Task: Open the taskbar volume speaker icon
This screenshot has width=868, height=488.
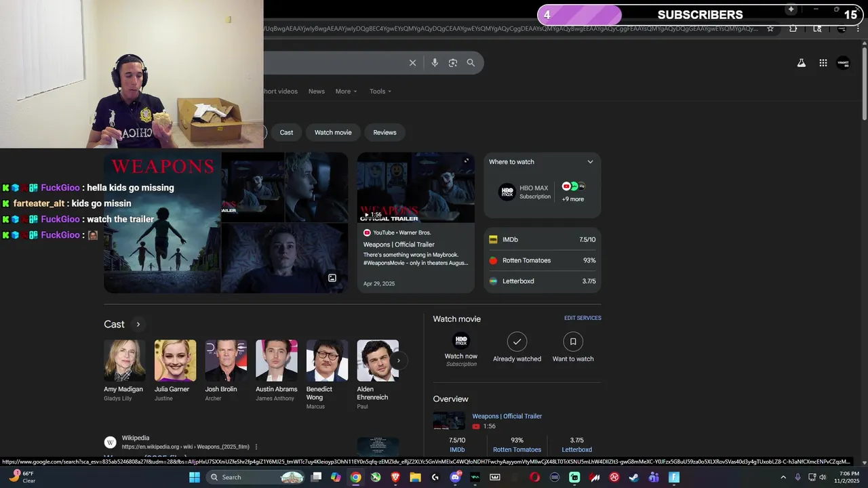Action: (x=823, y=477)
